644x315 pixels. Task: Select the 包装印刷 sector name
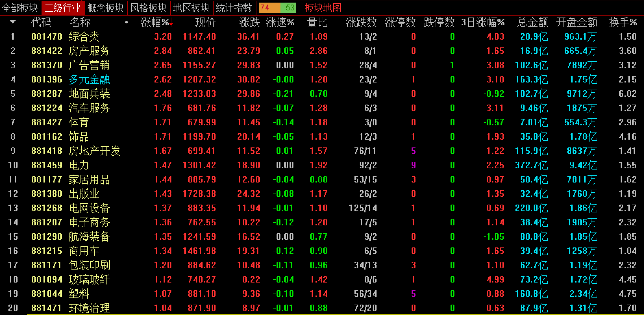coord(89,265)
